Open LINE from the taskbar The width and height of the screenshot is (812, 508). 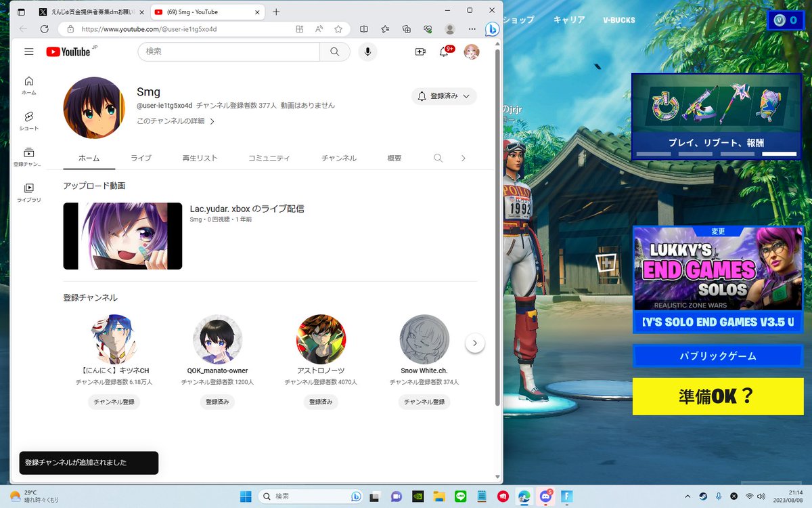coord(461,496)
